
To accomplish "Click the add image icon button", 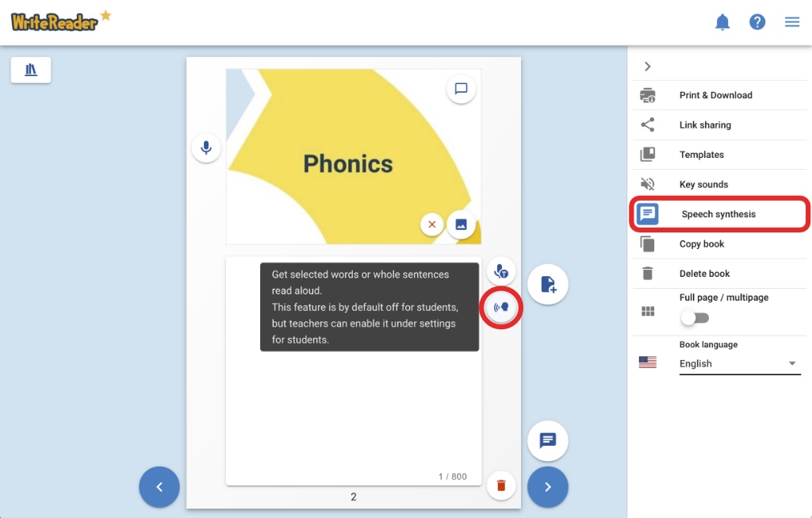I will 461,224.
